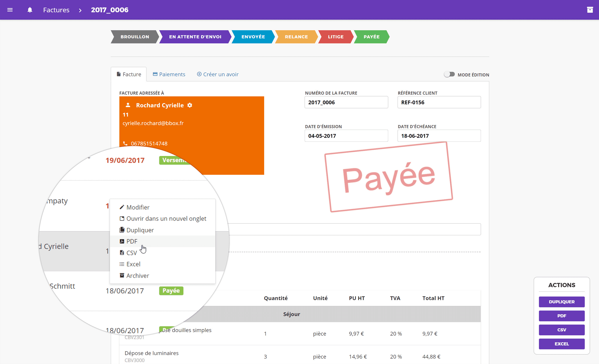The image size is (599, 364).
Task: Click the Séjour section row
Action: [x=300, y=314]
